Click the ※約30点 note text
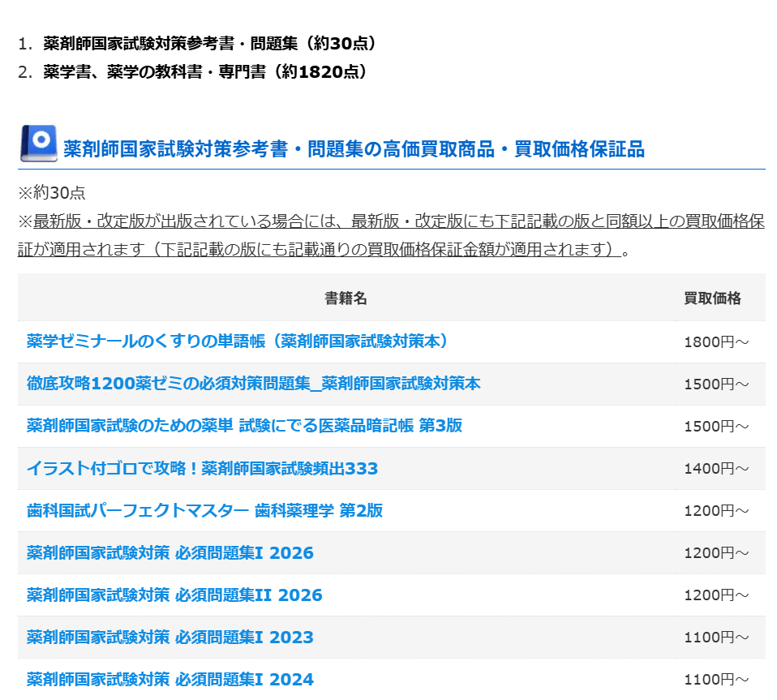The width and height of the screenshot is (777, 700). coord(52,193)
